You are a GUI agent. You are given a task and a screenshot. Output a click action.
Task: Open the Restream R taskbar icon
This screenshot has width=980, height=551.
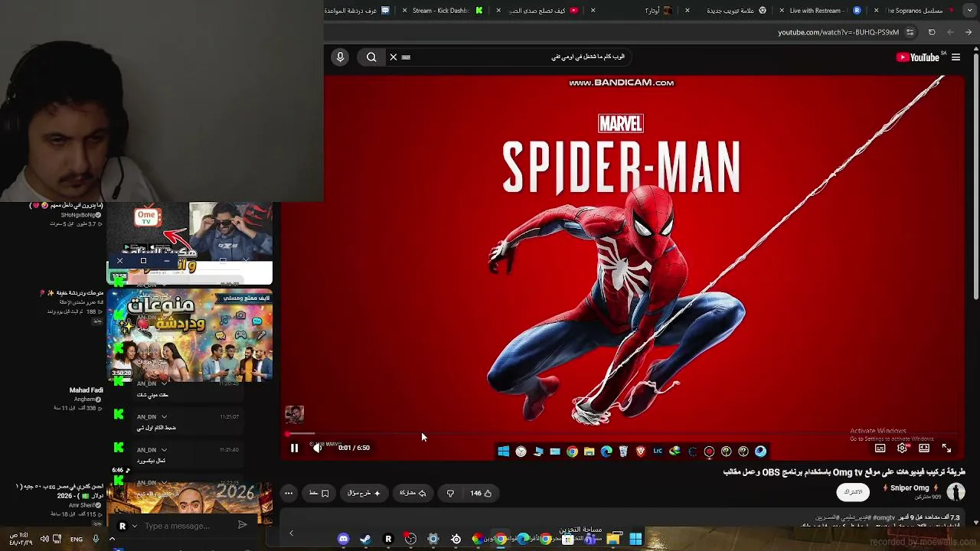pyautogui.click(x=388, y=540)
